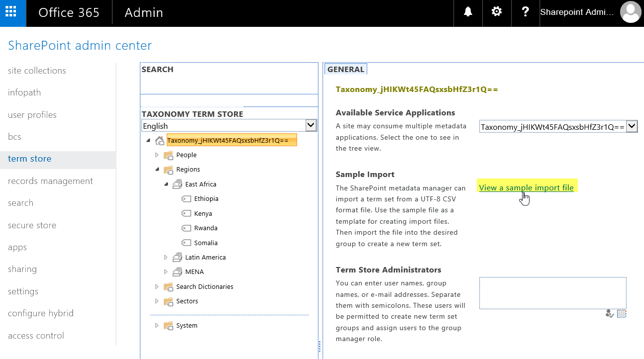Image resolution: width=644 pixels, height=359 pixels.
Task: Expand the People group
Action: [x=157, y=155]
